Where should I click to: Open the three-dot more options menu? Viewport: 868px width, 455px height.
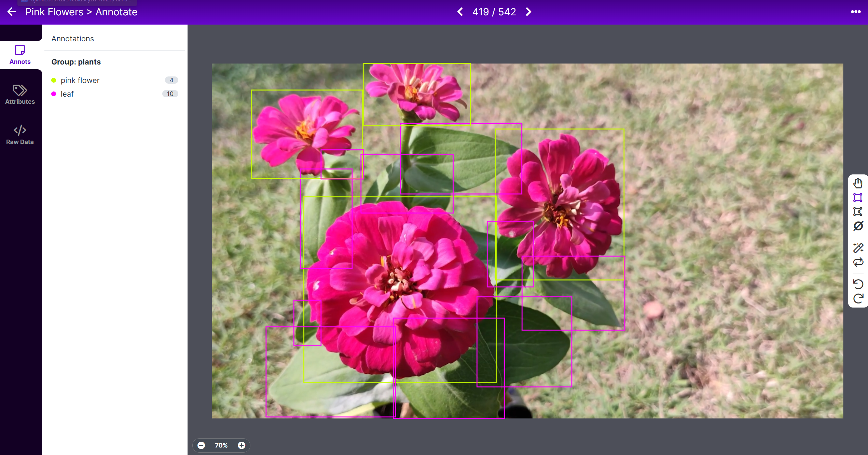click(x=855, y=12)
